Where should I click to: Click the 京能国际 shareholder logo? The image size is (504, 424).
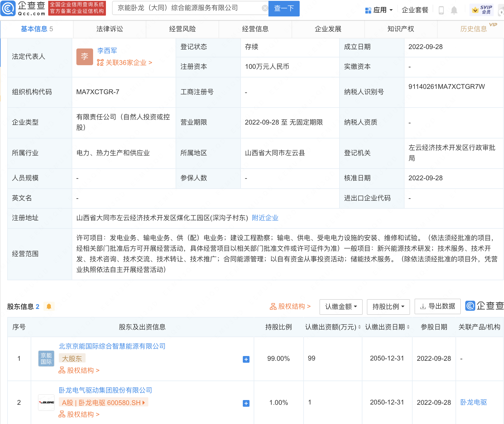coord(46,359)
